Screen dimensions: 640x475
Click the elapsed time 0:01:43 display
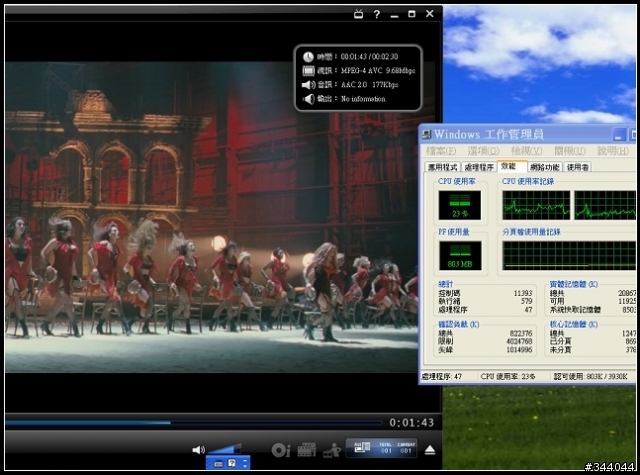click(411, 423)
